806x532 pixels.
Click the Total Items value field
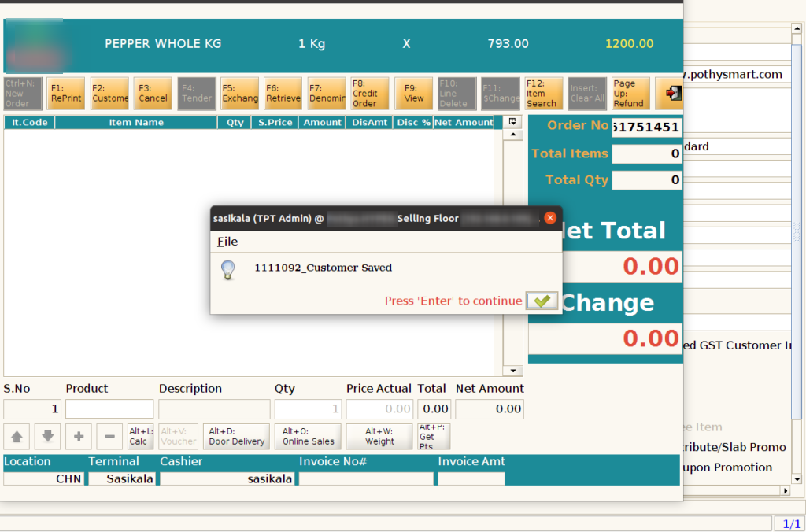pyautogui.click(x=647, y=153)
